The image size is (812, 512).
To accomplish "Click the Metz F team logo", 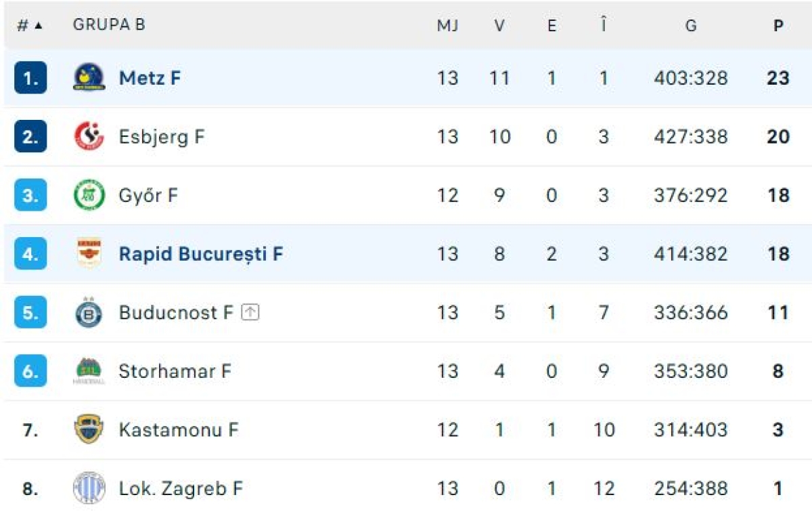I will [x=89, y=78].
